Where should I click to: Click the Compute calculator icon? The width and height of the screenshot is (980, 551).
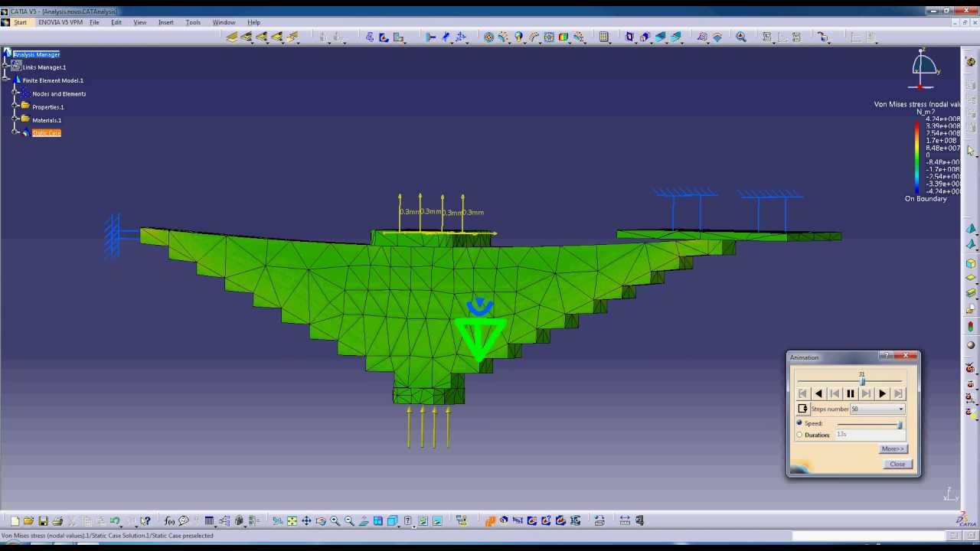click(604, 37)
